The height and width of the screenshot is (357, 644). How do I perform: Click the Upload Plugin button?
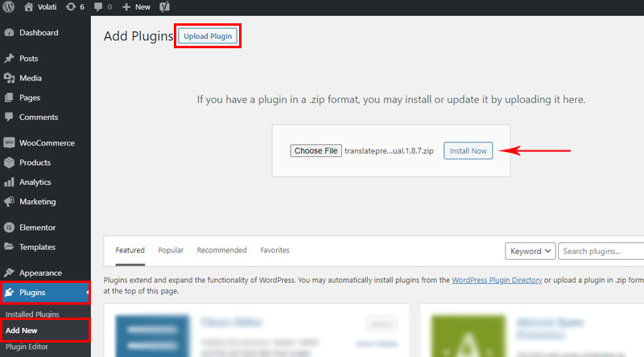[208, 36]
